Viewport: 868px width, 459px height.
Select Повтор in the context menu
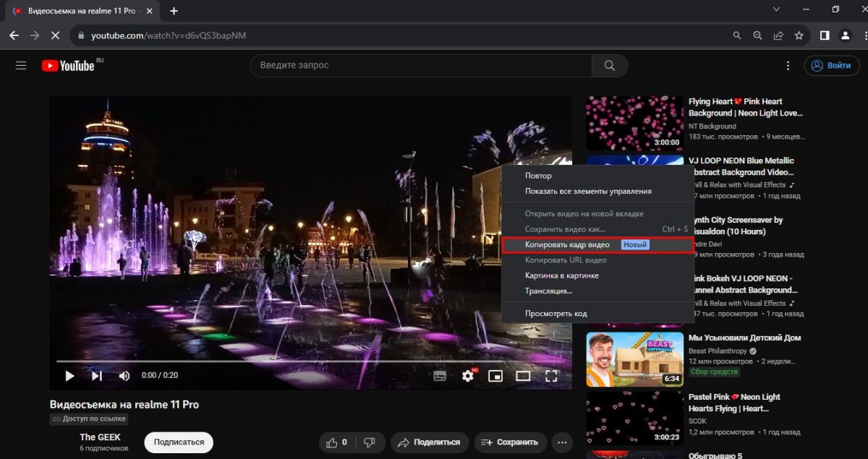click(597, 176)
